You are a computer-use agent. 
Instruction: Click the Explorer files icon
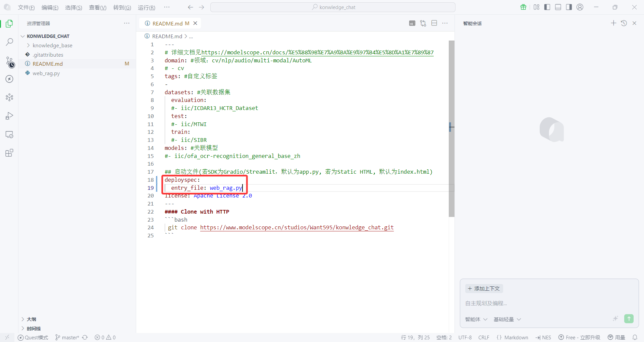pyautogui.click(x=9, y=23)
